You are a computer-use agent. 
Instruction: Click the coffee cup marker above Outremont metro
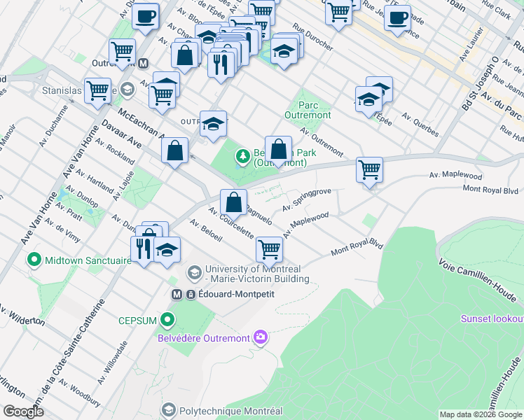[x=146, y=18]
